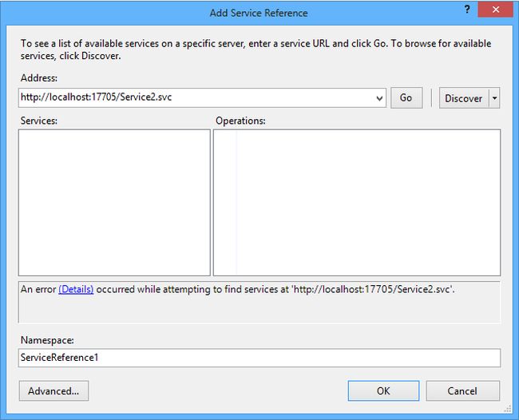This screenshot has height=420, width=519.
Task: Open the Advanced... settings button
Action: [x=53, y=390]
